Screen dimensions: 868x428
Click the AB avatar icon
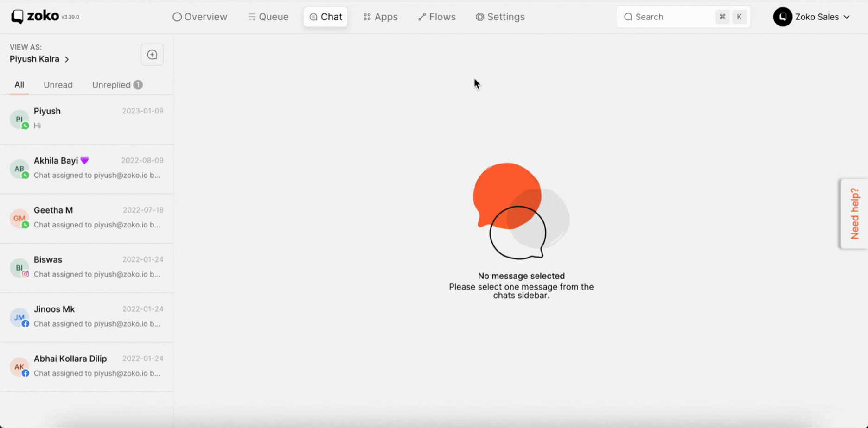pos(19,169)
